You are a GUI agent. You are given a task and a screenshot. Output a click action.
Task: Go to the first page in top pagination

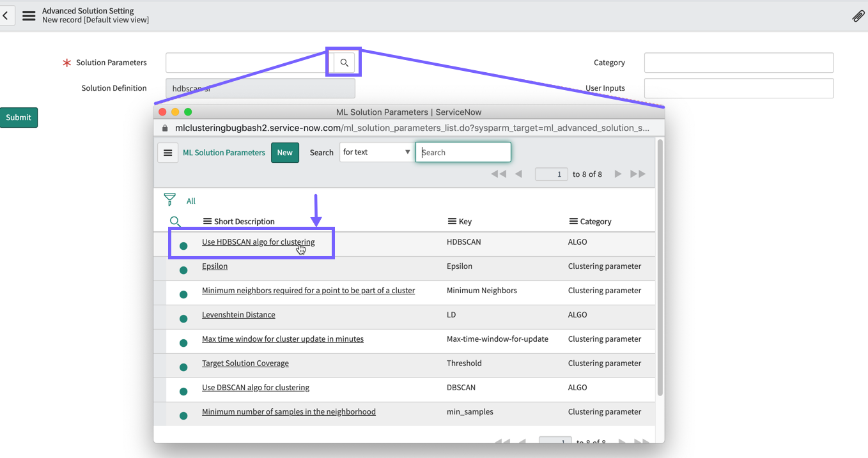click(x=499, y=174)
